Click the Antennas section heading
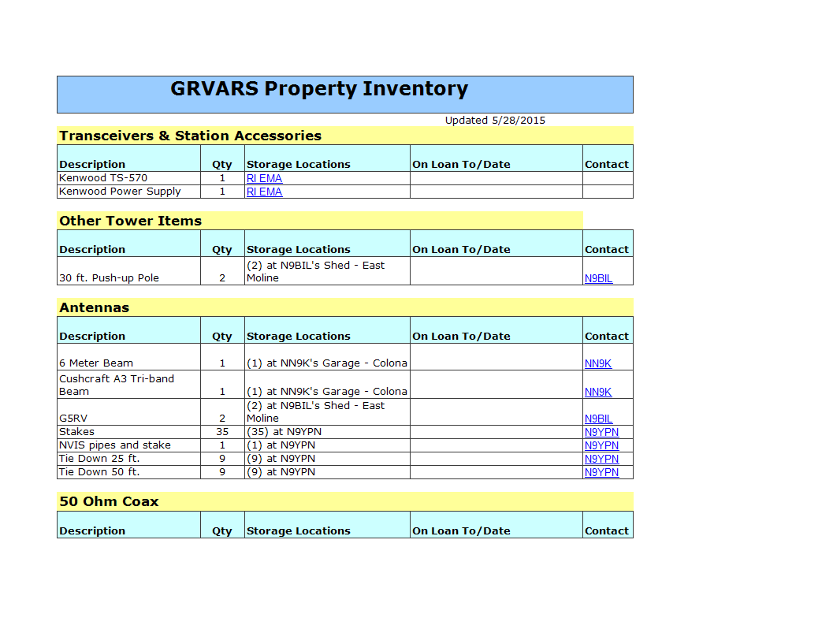The width and height of the screenshot is (833, 644). [94, 307]
